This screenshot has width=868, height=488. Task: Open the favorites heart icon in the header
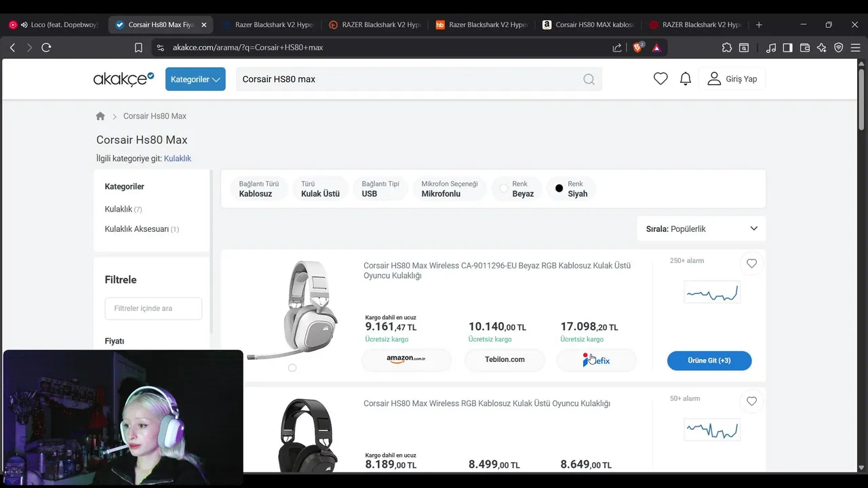click(660, 79)
